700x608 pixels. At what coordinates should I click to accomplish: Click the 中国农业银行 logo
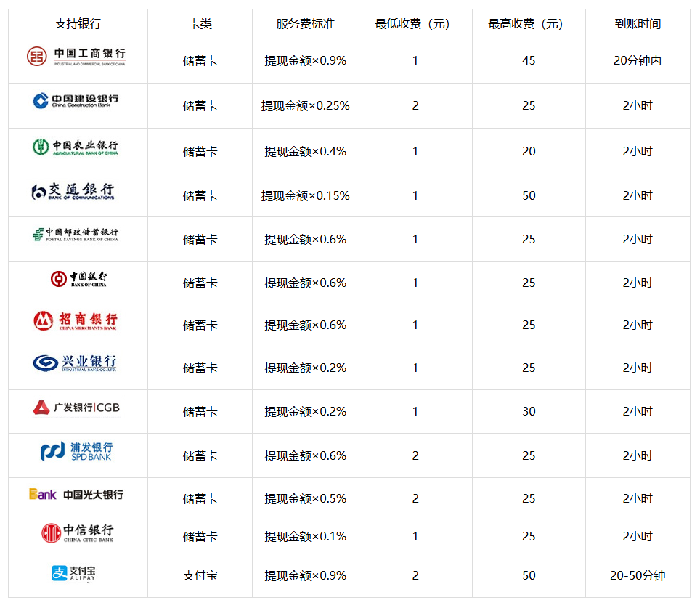click(76, 147)
